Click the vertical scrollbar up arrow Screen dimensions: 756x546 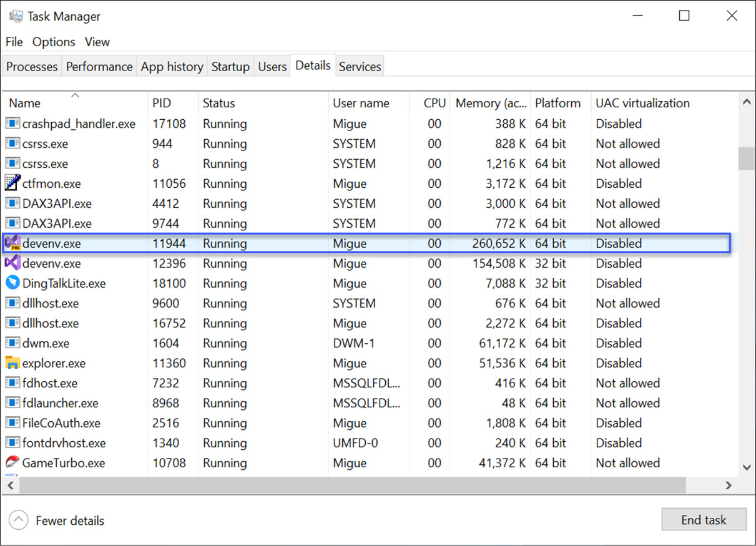[747, 102]
